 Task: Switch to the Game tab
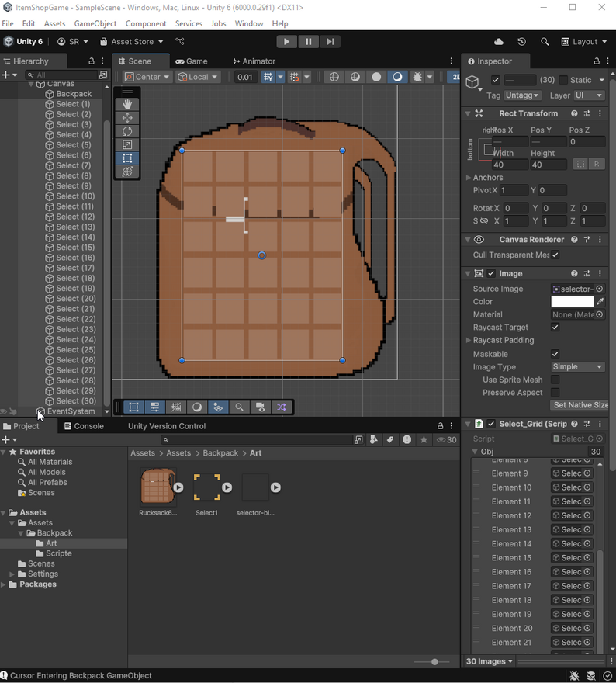click(192, 61)
